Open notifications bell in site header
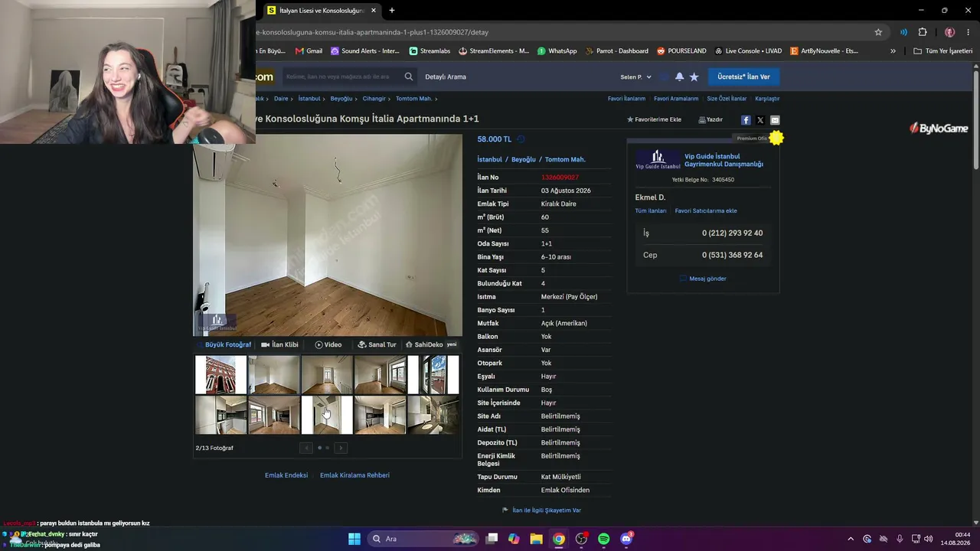The width and height of the screenshot is (980, 551). (679, 77)
